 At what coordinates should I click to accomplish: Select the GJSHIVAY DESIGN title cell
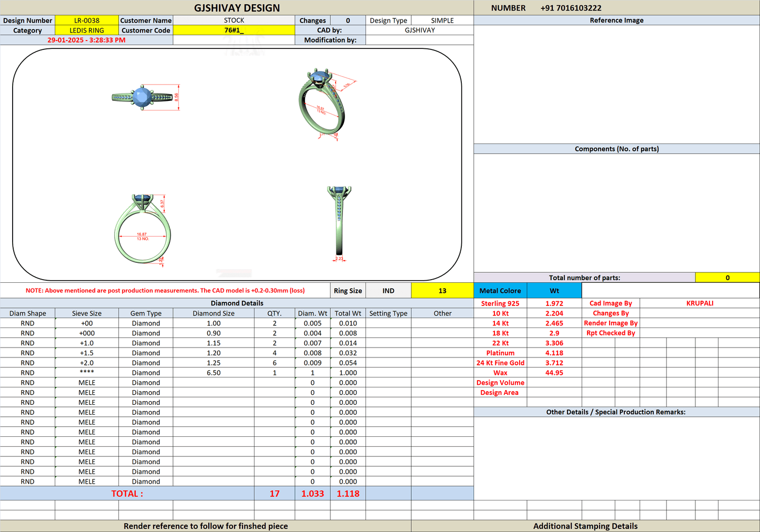click(237, 8)
